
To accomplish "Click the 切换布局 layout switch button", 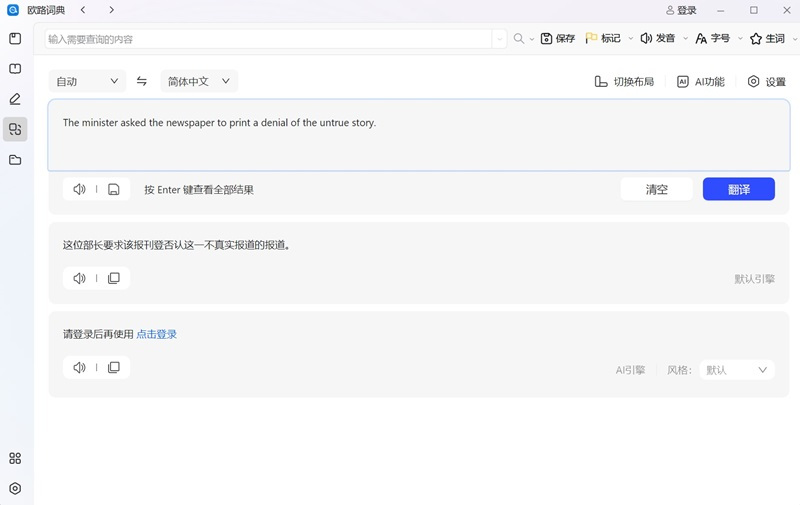I will tap(624, 82).
